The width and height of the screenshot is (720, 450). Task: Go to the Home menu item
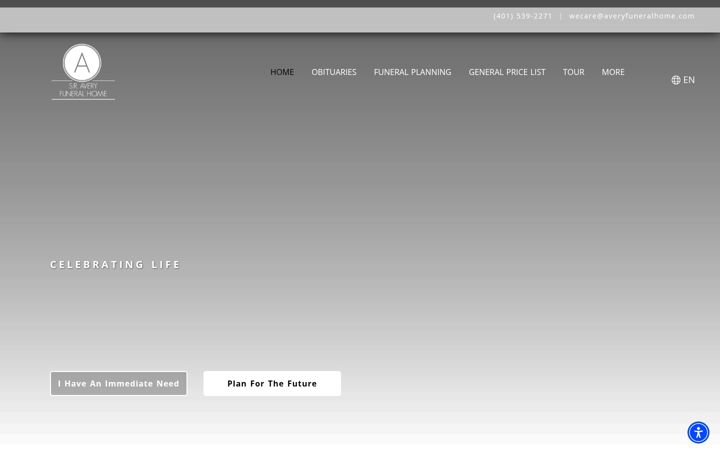(282, 72)
